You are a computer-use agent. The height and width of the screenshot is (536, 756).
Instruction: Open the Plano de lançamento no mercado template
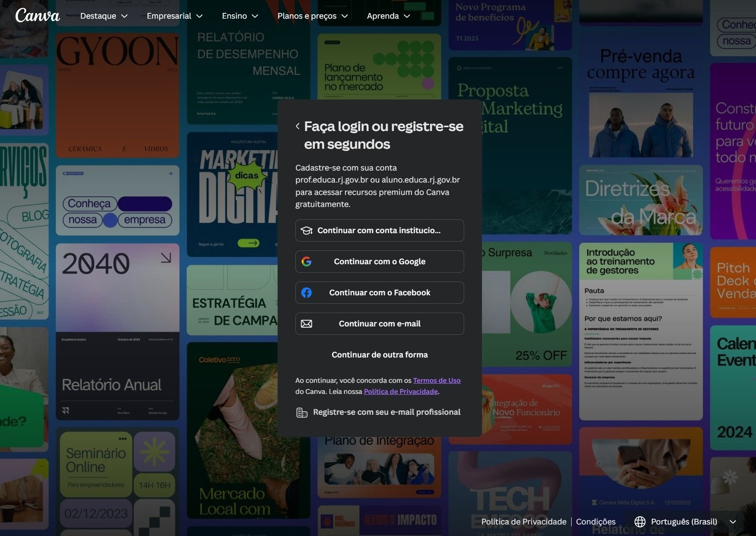pyautogui.click(x=379, y=67)
